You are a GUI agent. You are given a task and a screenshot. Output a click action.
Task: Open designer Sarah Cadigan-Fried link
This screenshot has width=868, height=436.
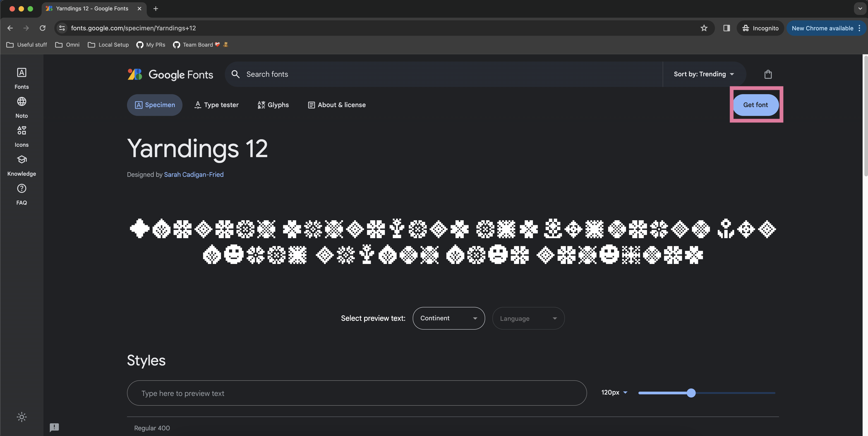click(x=193, y=175)
